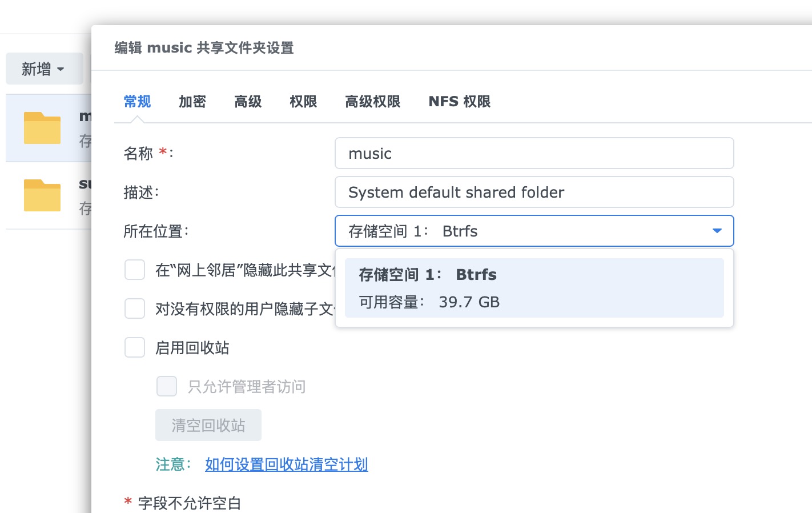The image size is (812, 513).
Task: Click the arrow icon on 新增 button
Action: pos(61,69)
